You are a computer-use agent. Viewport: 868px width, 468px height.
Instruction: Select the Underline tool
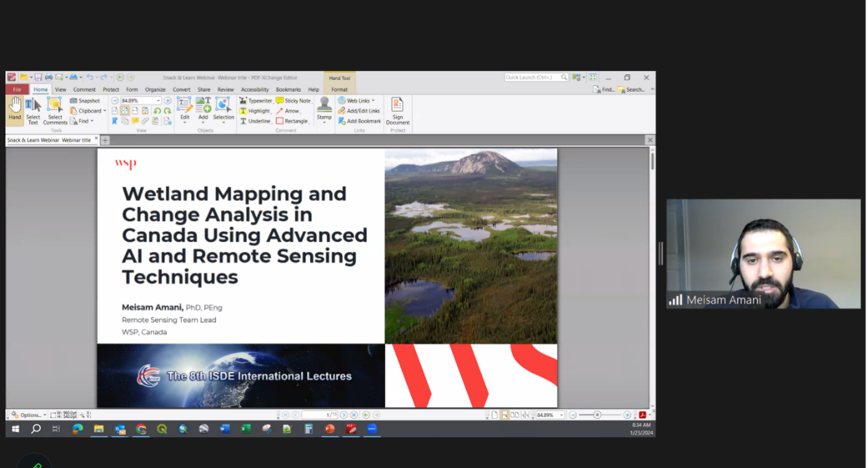coord(254,121)
